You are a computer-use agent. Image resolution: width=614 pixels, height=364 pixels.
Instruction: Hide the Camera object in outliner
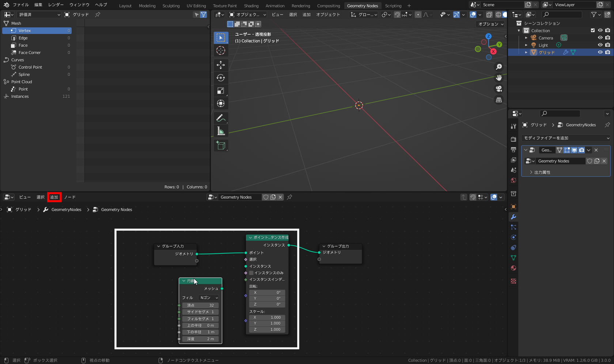(x=600, y=38)
